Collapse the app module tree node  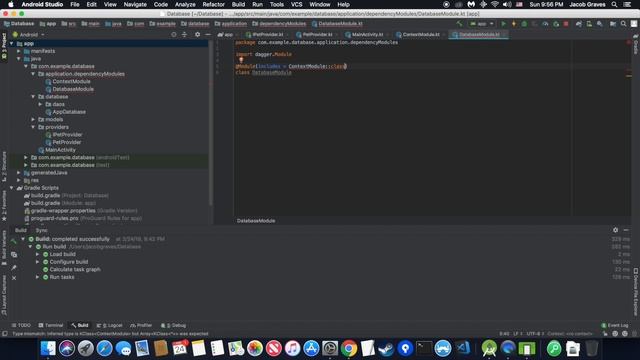point(11,43)
